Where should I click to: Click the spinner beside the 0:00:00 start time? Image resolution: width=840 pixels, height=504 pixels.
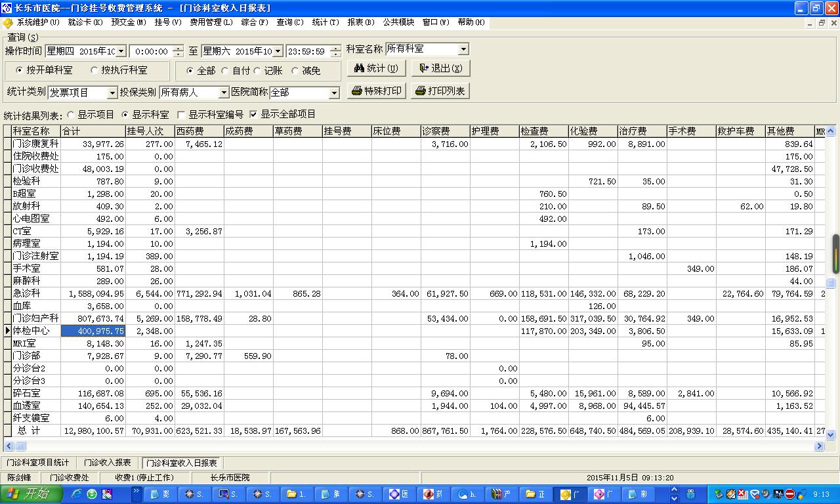pos(178,51)
